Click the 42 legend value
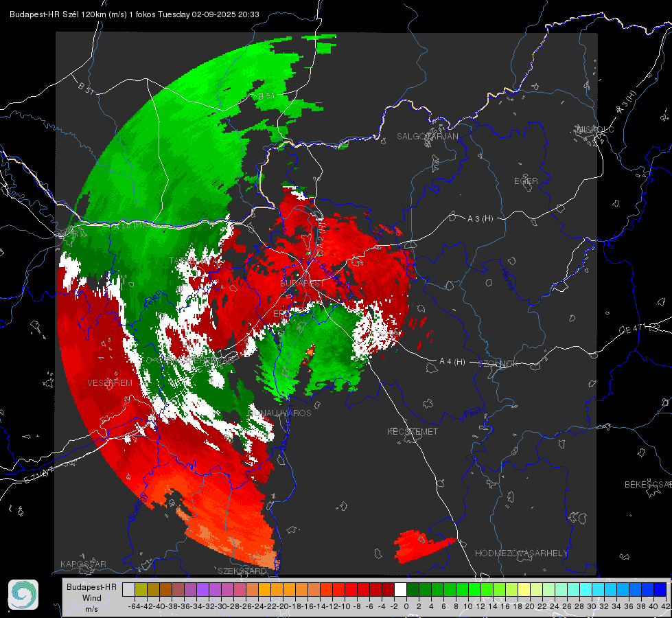The height and width of the screenshot is (618, 672). coord(666,606)
